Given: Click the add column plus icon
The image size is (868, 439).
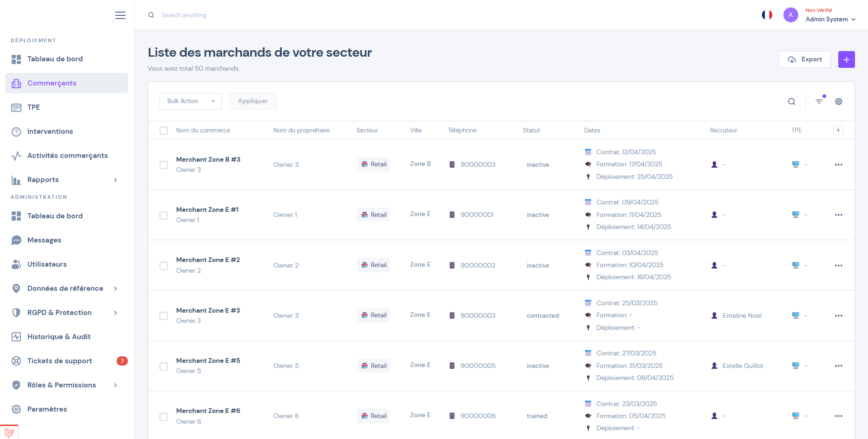Looking at the screenshot, I should tap(838, 130).
